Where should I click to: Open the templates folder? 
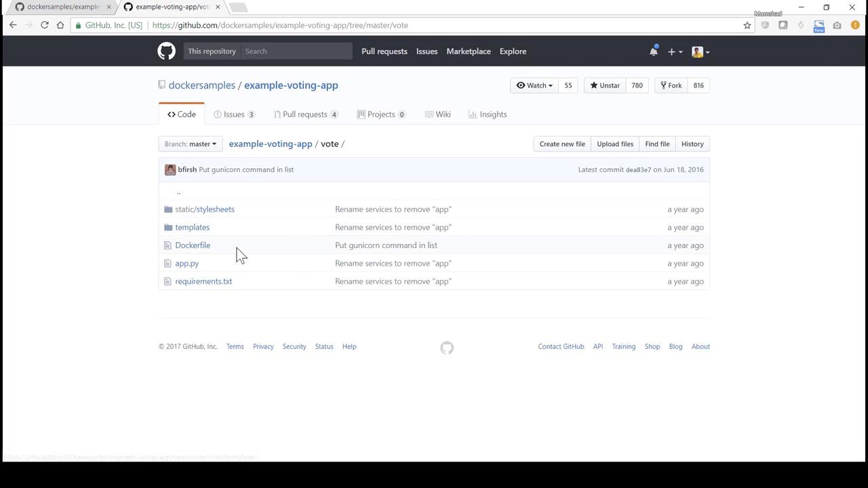(193, 227)
